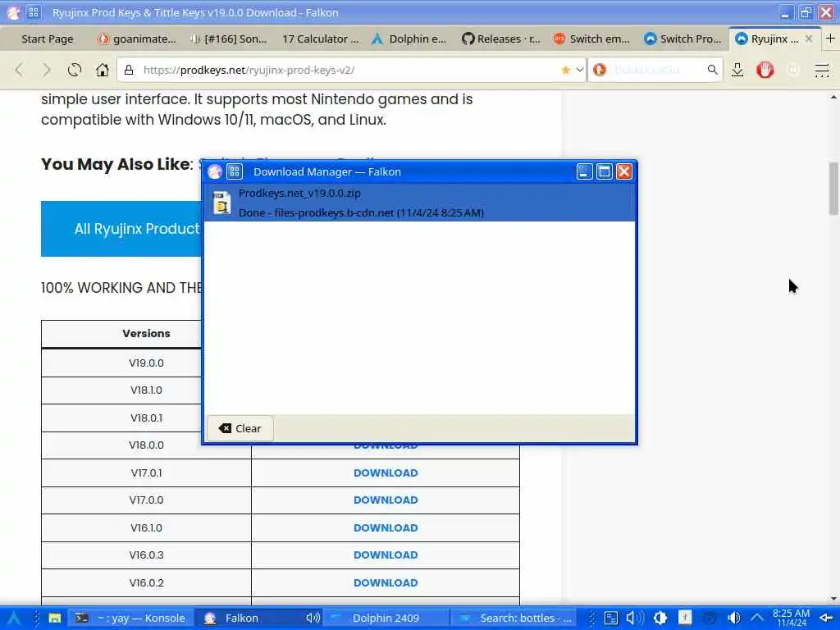Expand the address bar history dropdown arrow
Viewport: 840px width, 630px height.
(x=580, y=70)
